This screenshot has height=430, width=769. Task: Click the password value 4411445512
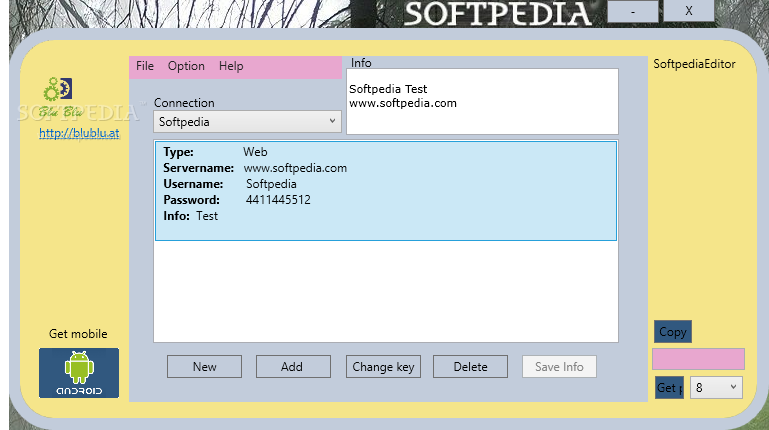pyautogui.click(x=278, y=200)
